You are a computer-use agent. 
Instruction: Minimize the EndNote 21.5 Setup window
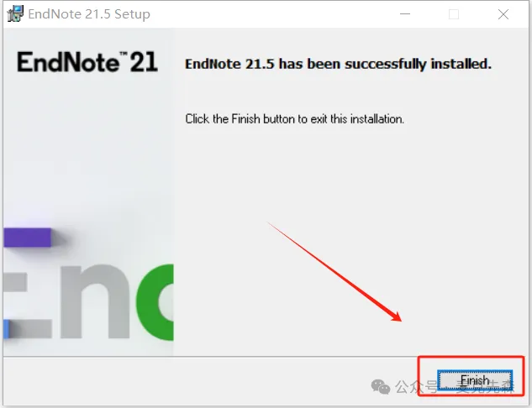(405, 14)
